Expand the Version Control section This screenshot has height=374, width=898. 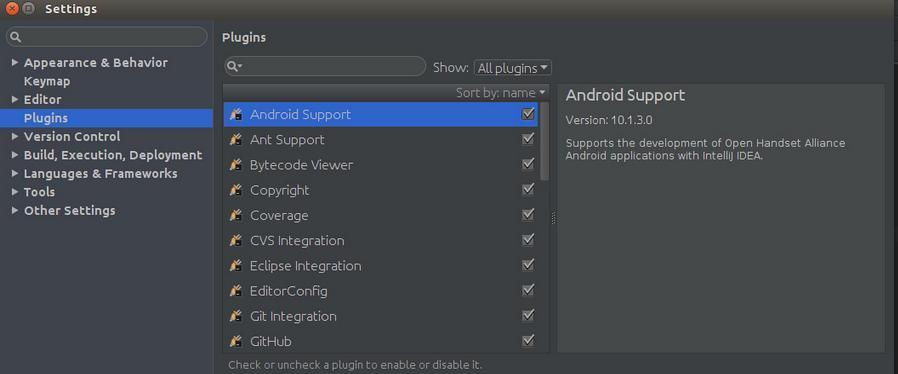(x=15, y=136)
